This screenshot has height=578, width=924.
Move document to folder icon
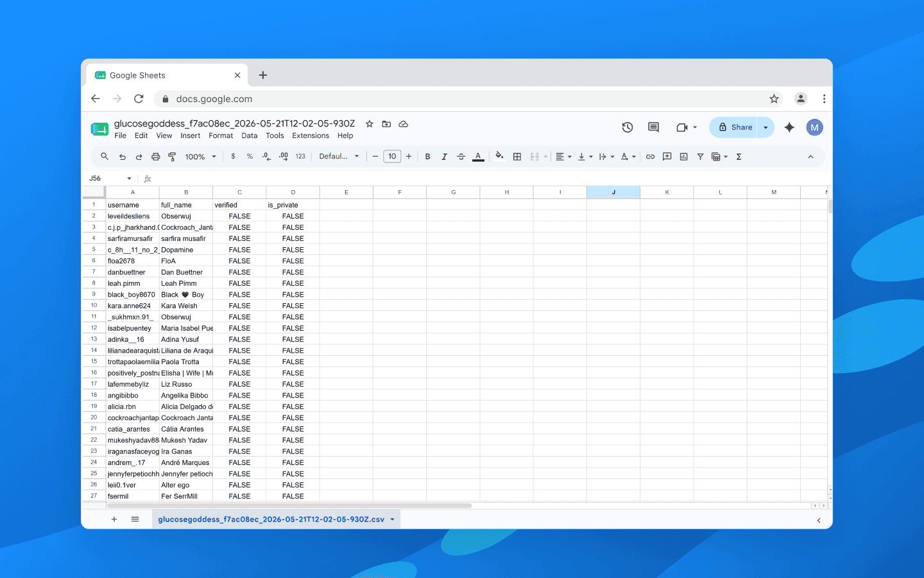[386, 124]
